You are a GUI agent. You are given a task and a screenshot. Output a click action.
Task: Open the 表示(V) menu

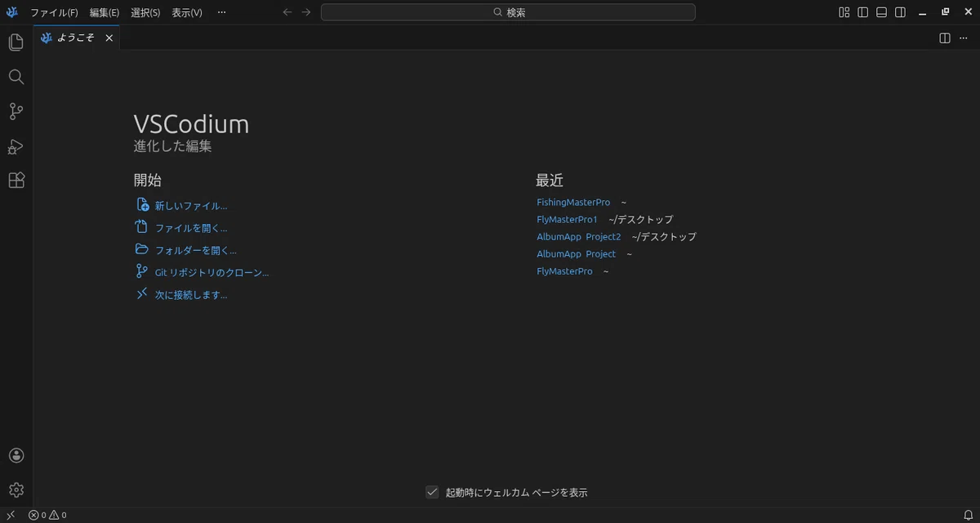tap(187, 12)
